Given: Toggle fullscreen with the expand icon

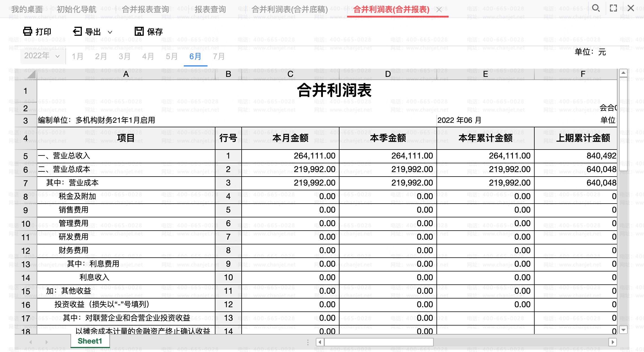Looking at the screenshot, I should [x=613, y=8].
